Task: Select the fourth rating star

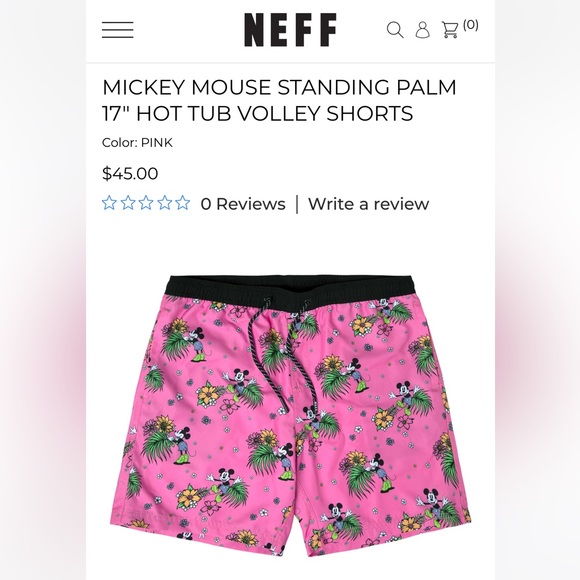Action: (x=164, y=203)
